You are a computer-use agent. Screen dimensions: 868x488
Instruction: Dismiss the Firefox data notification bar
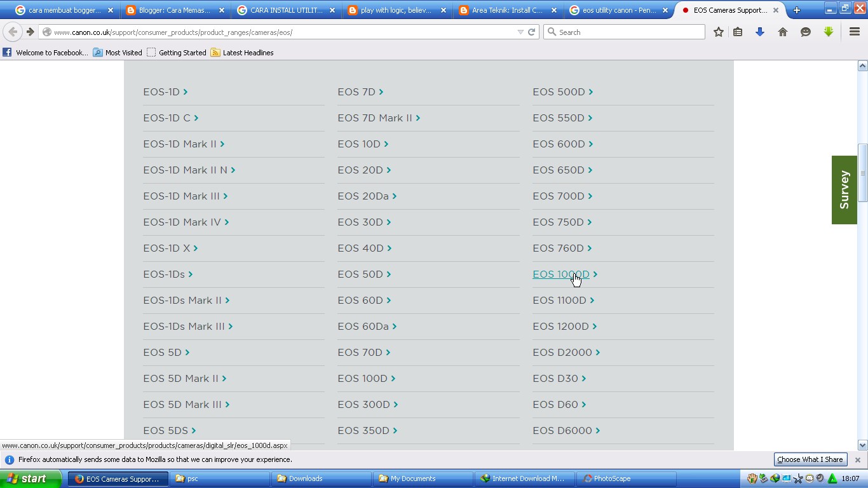(x=857, y=459)
